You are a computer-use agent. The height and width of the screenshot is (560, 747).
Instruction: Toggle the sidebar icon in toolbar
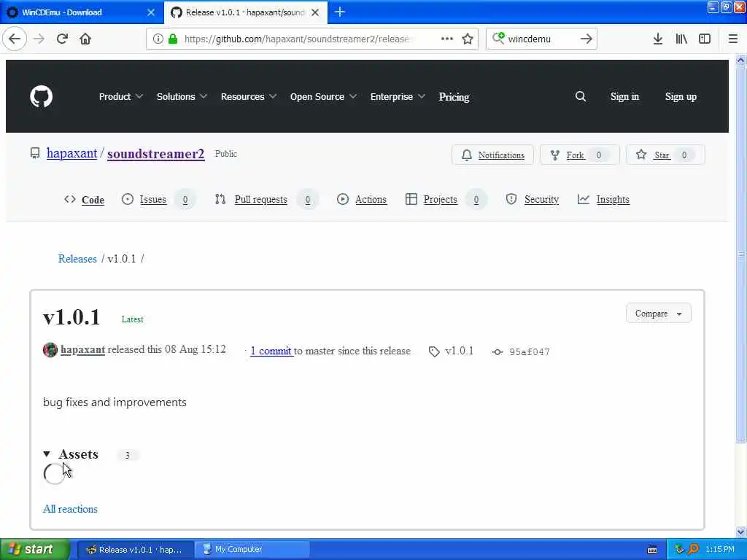pos(704,39)
